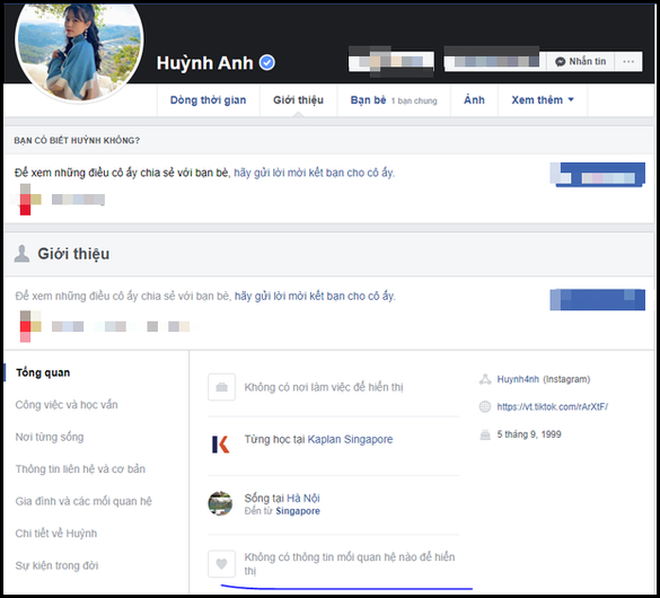
Task: Click the Instagram account icon
Action: click(486, 380)
